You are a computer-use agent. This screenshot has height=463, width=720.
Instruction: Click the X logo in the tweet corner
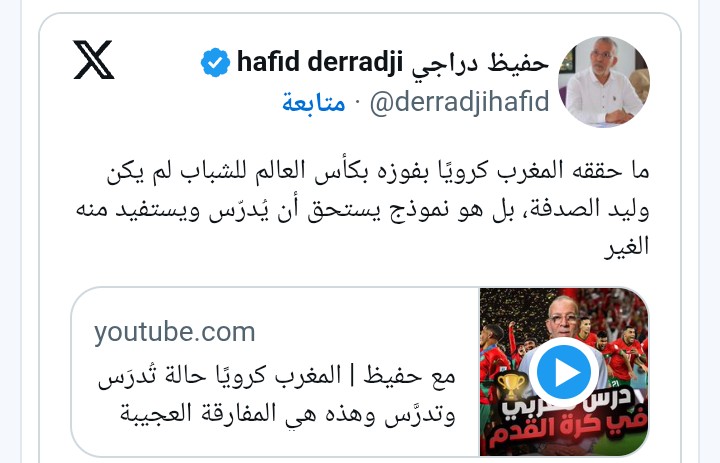point(93,59)
